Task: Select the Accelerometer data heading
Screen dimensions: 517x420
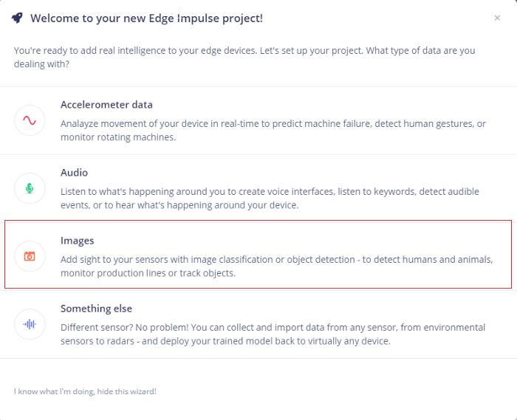Action: pos(106,105)
